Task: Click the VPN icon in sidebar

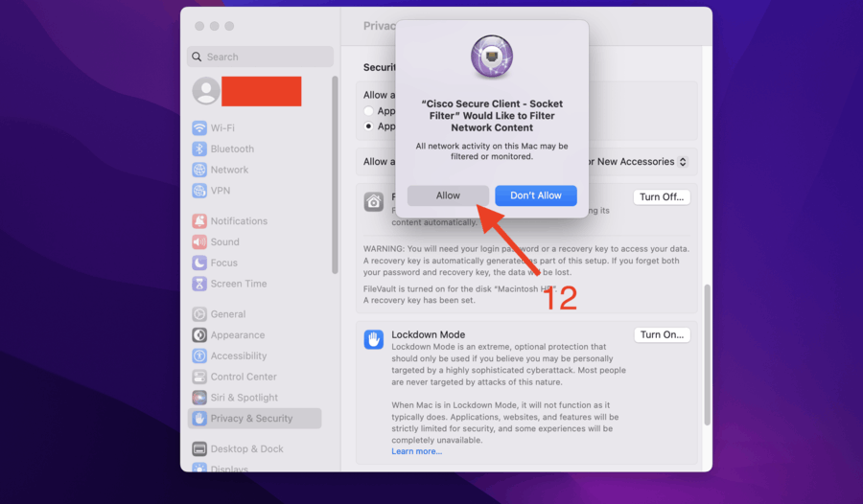Action: click(199, 191)
